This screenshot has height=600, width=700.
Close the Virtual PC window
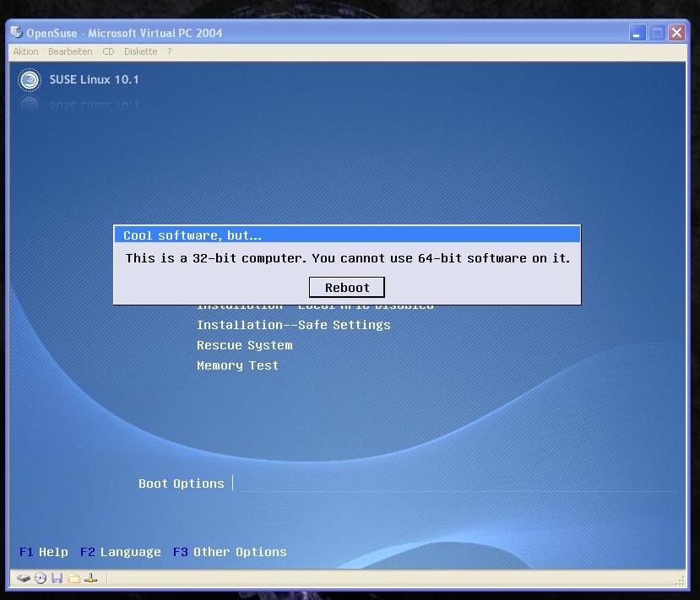click(676, 33)
